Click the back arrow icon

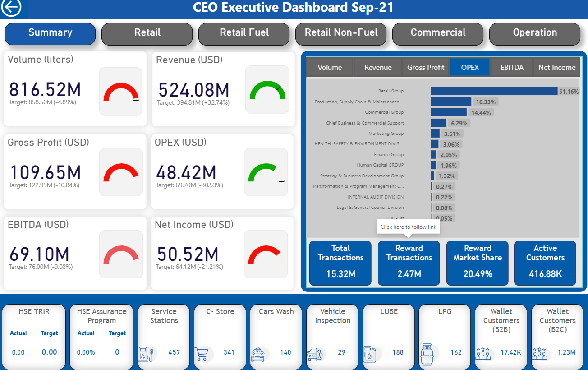coord(11,8)
